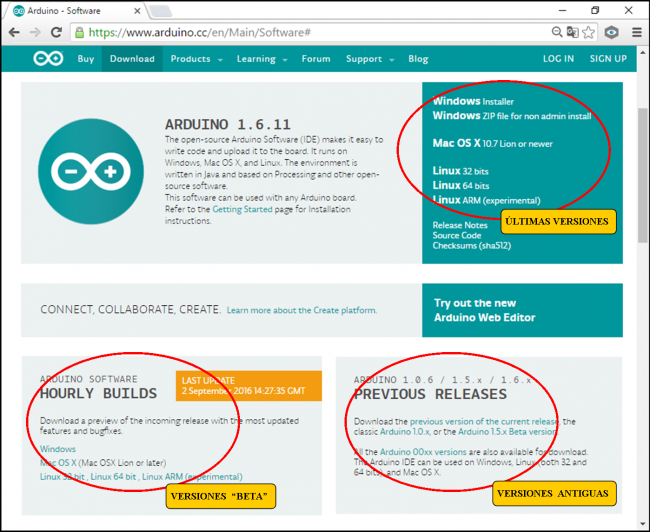Image resolution: width=650 pixels, height=532 pixels.
Task: Click the large Arduino logo circle
Action: [x=91, y=171]
